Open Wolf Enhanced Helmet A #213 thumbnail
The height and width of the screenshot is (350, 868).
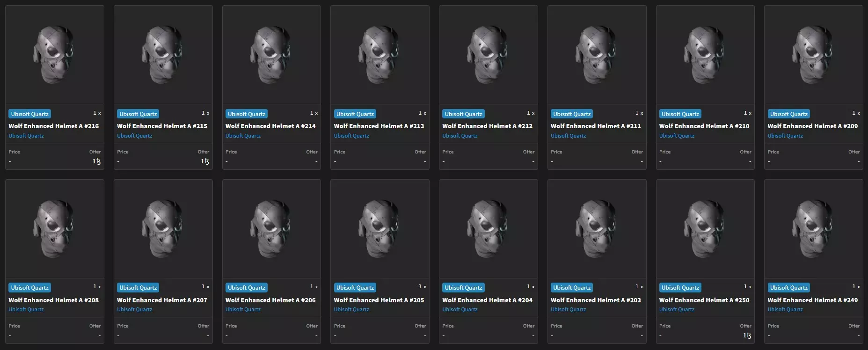pos(379,55)
